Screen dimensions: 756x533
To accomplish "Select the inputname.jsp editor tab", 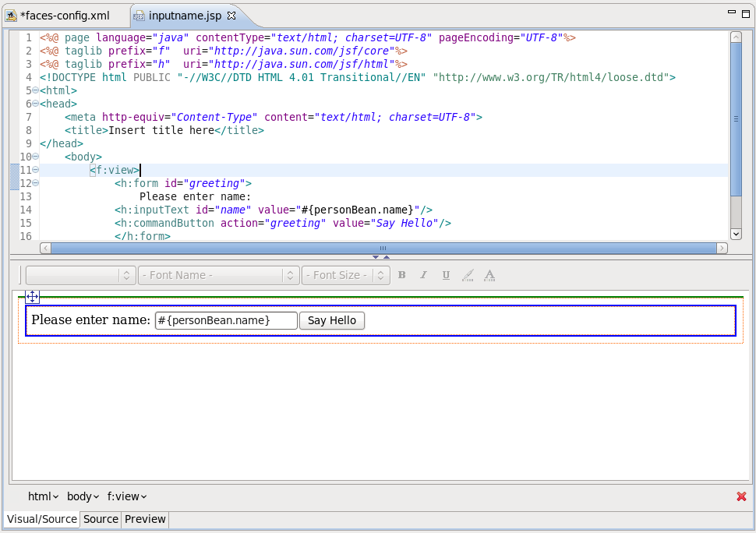I will pos(185,16).
